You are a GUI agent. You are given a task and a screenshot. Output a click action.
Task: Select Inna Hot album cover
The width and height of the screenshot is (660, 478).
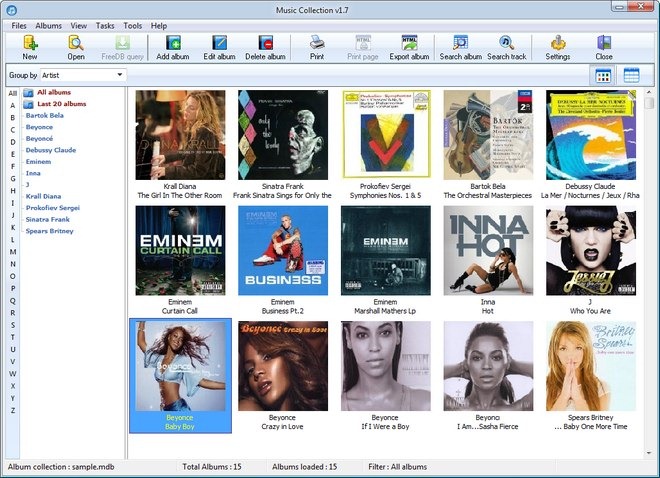click(488, 250)
